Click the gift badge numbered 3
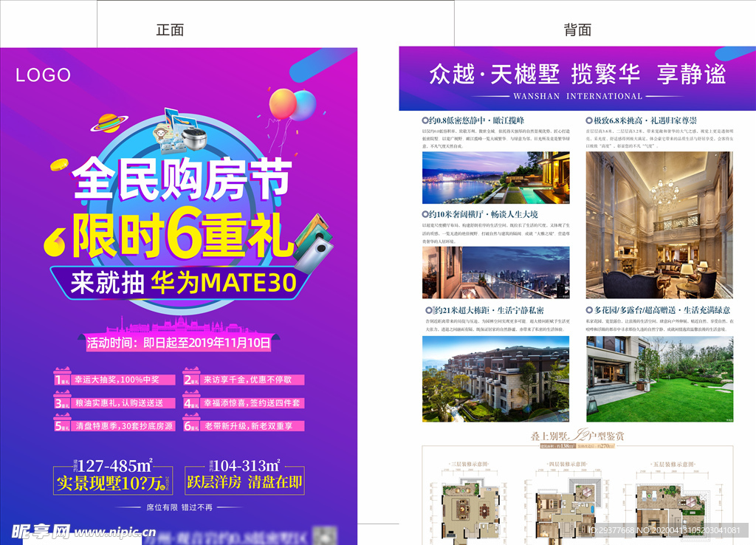This screenshot has width=756, height=545. point(62,400)
